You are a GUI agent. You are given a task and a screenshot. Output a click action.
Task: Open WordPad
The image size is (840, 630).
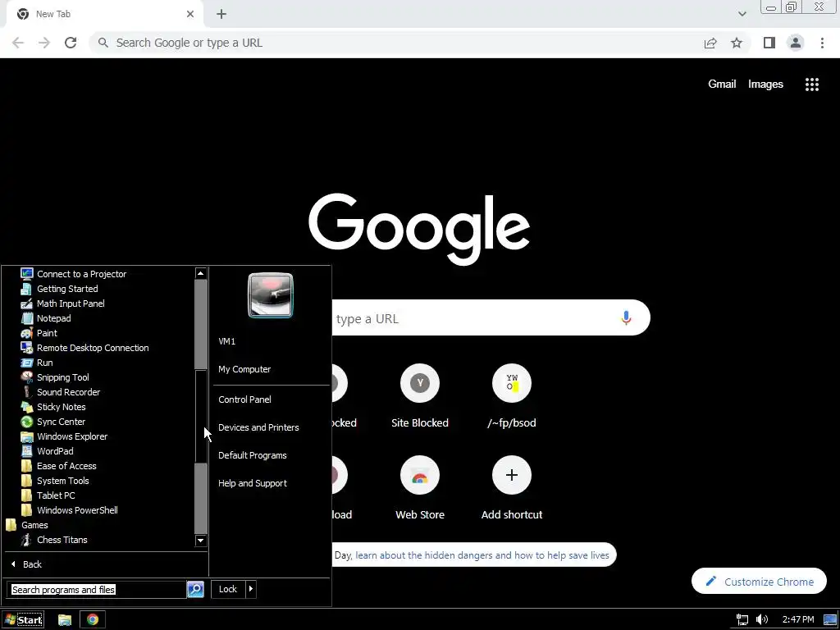(x=47, y=451)
